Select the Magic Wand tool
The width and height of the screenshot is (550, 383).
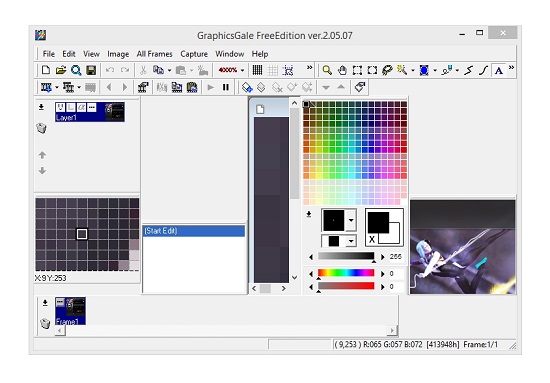pos(402,70)
